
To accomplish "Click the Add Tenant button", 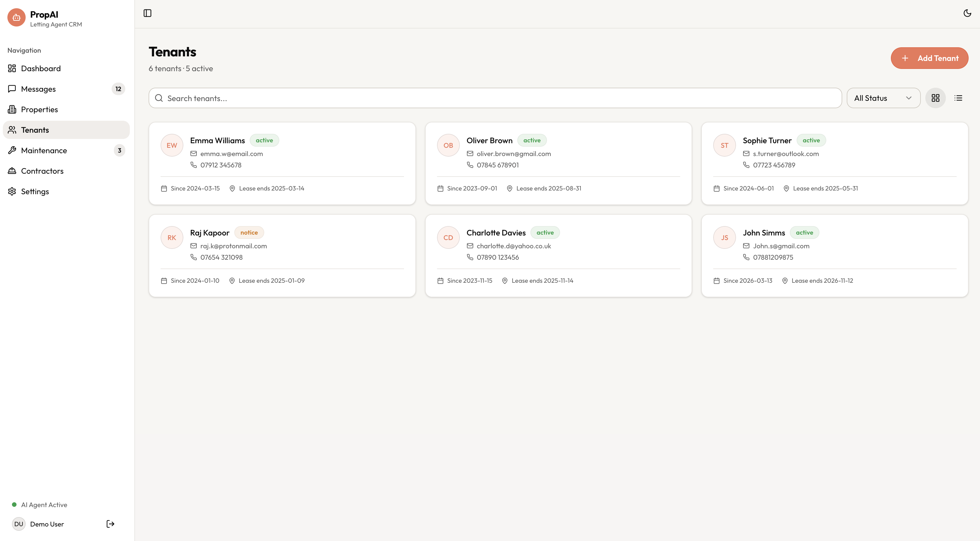I will pos(929,58).
